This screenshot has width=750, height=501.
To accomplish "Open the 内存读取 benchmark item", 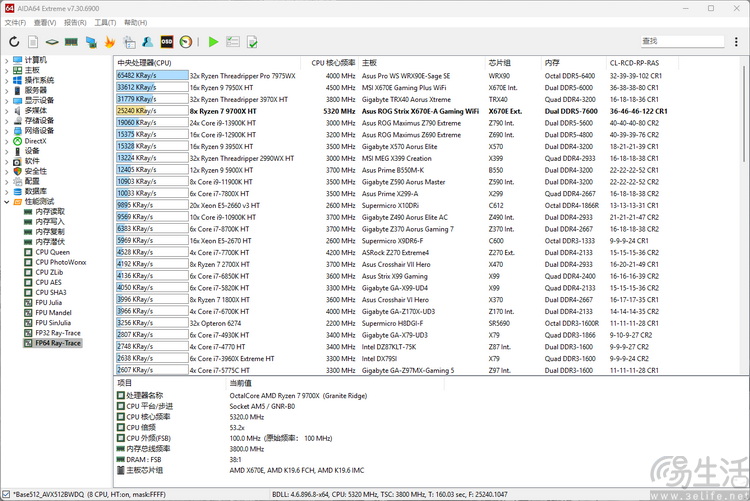I will point(50,212).
